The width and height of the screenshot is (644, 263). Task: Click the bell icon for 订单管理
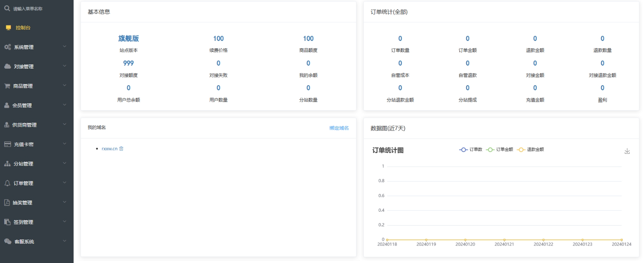click(7, 183)
